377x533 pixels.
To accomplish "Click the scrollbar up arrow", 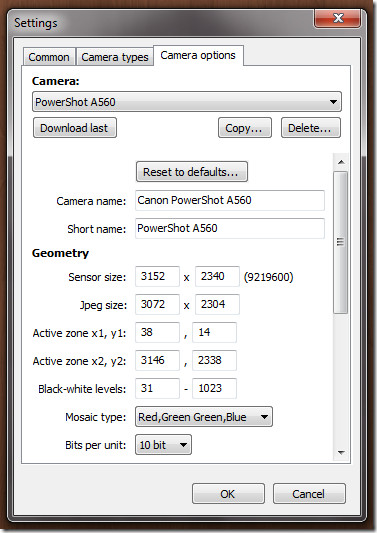I will 341,162.
